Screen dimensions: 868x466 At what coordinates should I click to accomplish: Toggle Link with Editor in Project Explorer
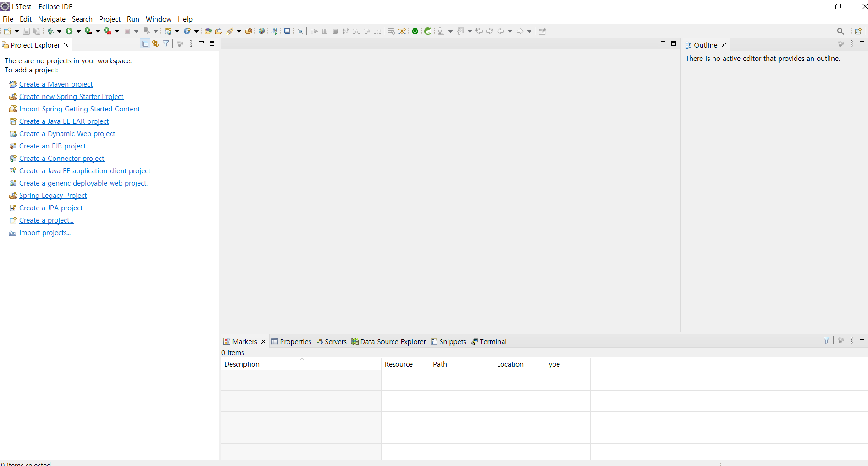(155, 44)
